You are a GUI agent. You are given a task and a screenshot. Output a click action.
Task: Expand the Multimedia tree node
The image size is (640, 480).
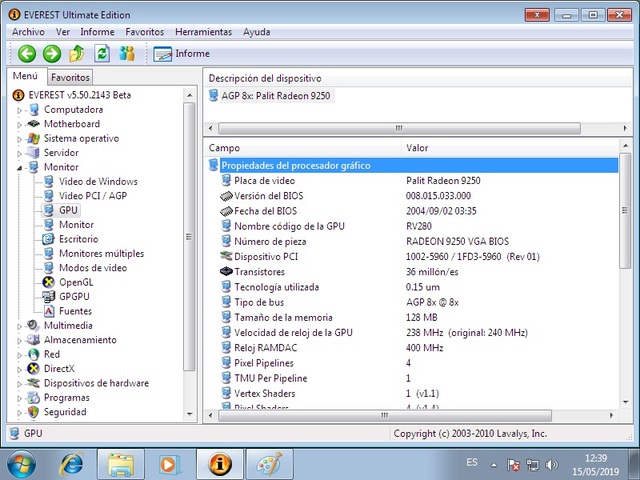click(x=19, y=326)
